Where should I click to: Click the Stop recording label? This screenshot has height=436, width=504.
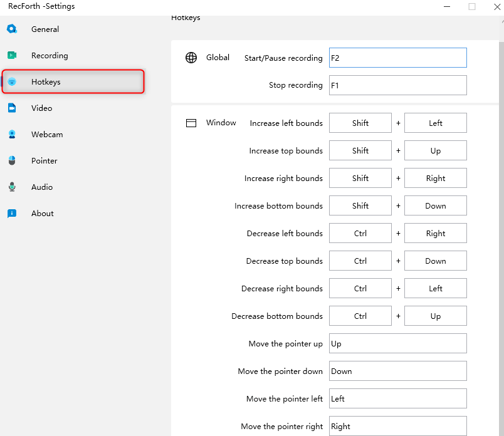click(x=296, y=85)
